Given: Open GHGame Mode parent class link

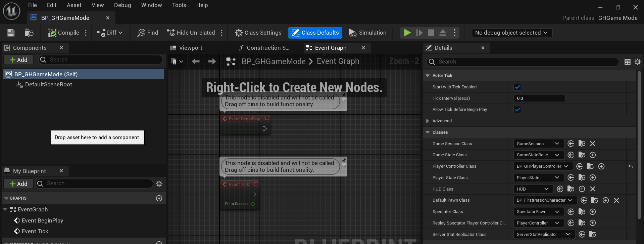Looking at the screenshot, I should tap(618, 18).
